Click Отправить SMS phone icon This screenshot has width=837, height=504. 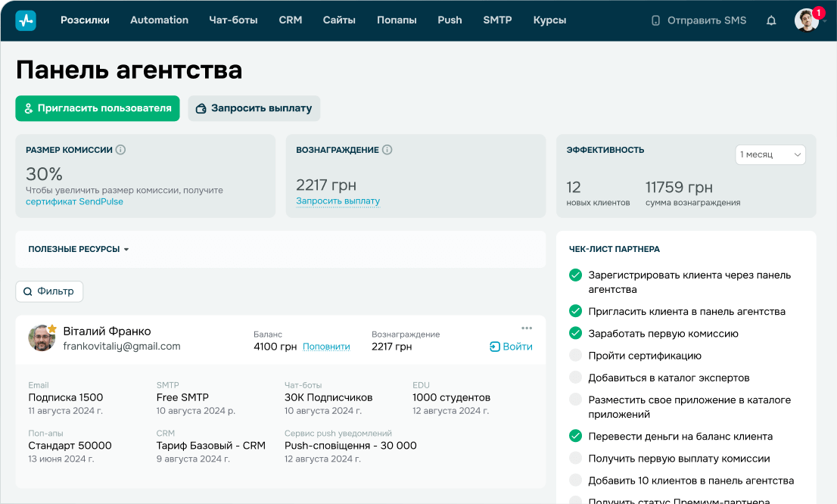655,20
